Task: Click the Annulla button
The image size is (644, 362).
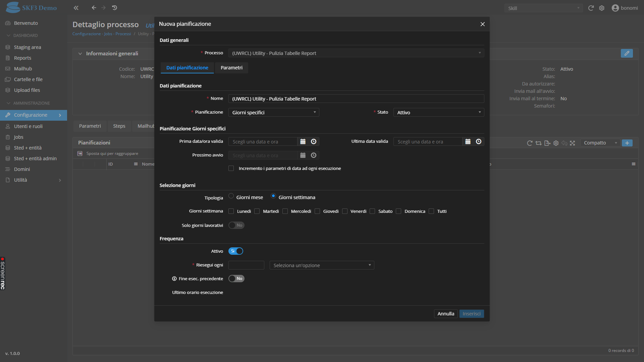Action: (446, 314)
